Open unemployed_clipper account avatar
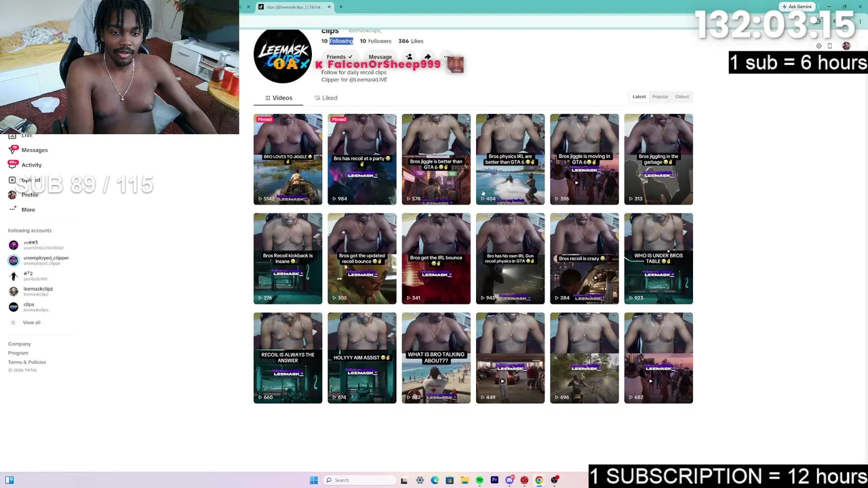 pos(14,260)
